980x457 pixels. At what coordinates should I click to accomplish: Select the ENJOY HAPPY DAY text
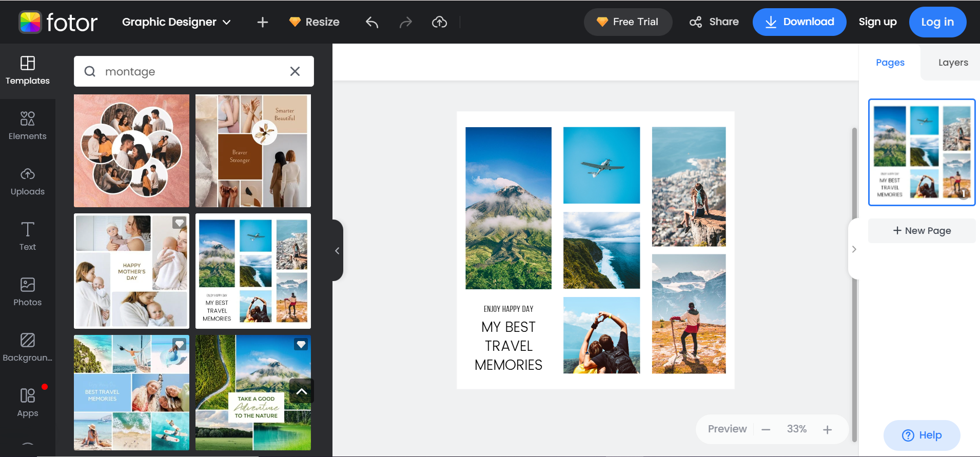[x=508, y=309]
